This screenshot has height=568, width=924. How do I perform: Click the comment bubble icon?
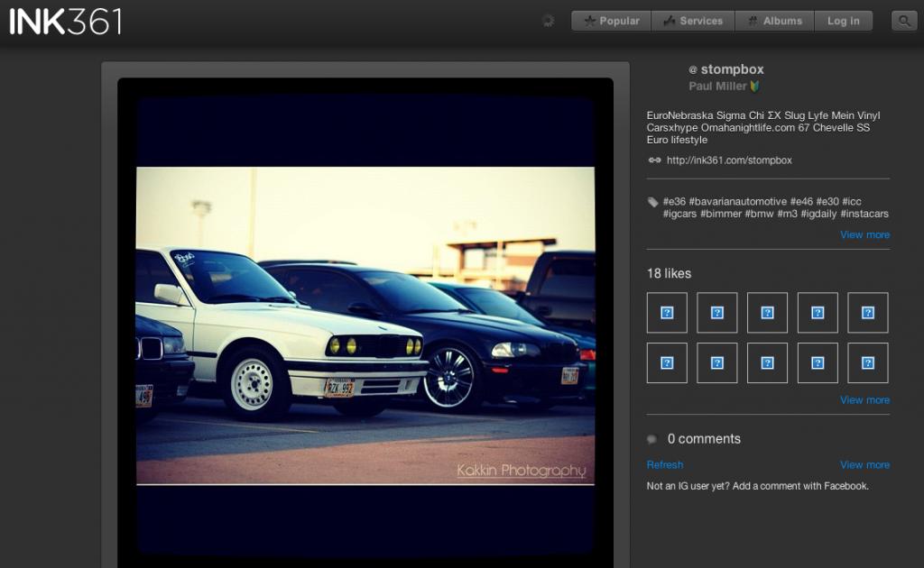(x=652, y=439)
